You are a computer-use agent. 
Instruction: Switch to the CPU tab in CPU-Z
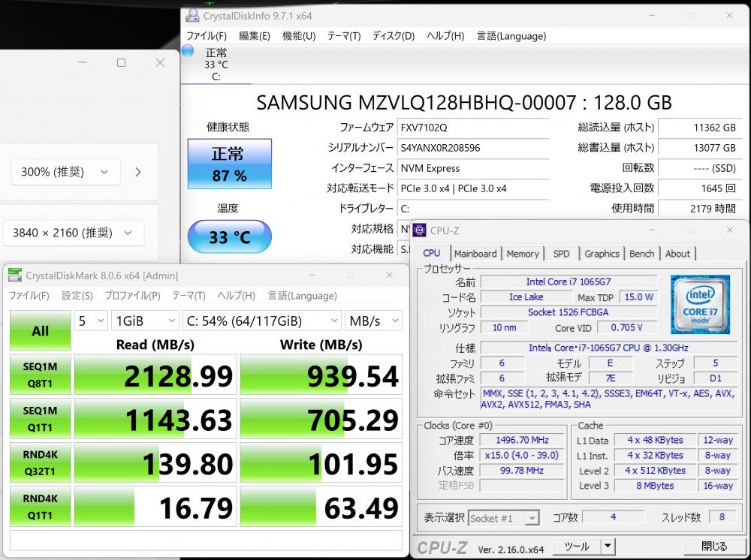[x=432, y=253]
